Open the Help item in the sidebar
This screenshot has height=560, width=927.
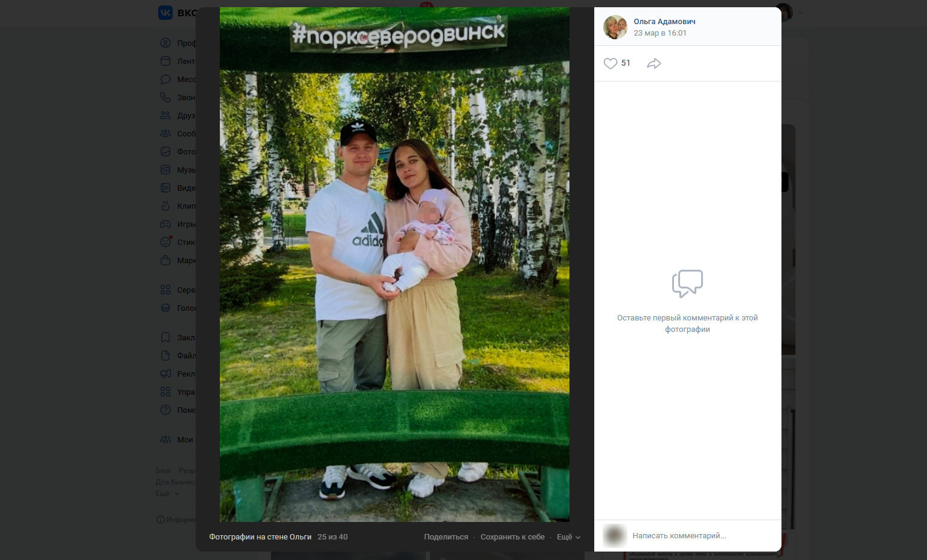(x=178, y=410)
